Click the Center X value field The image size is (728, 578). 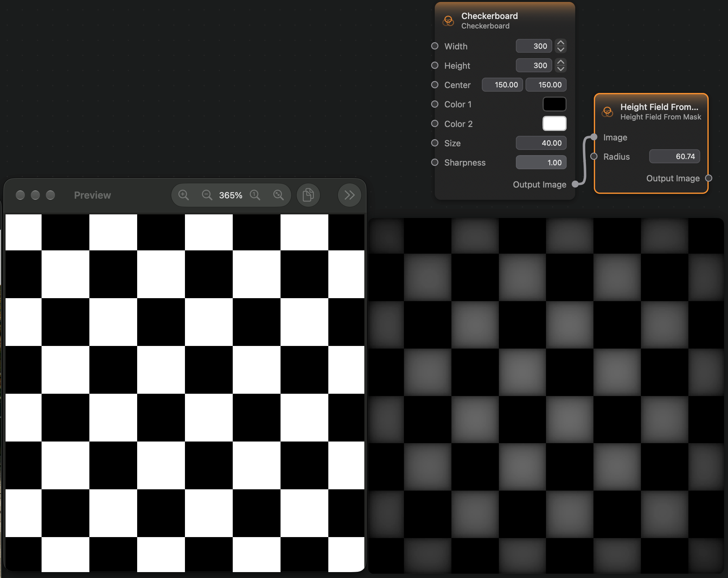point(502,85)
